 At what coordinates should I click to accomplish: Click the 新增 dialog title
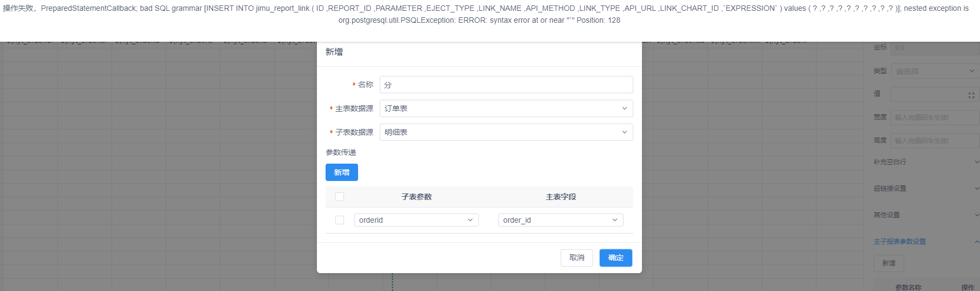coord(334,52)
